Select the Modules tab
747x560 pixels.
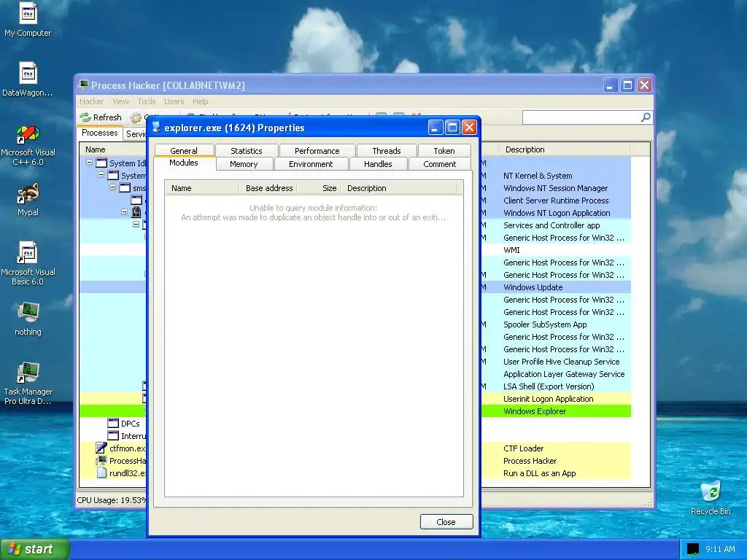point(184,163)
